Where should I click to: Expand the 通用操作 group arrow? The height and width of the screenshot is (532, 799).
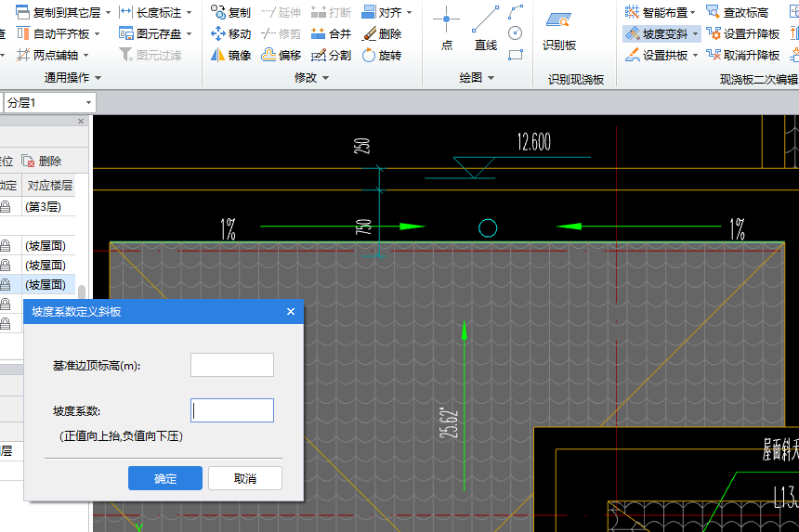coord(98,78)
